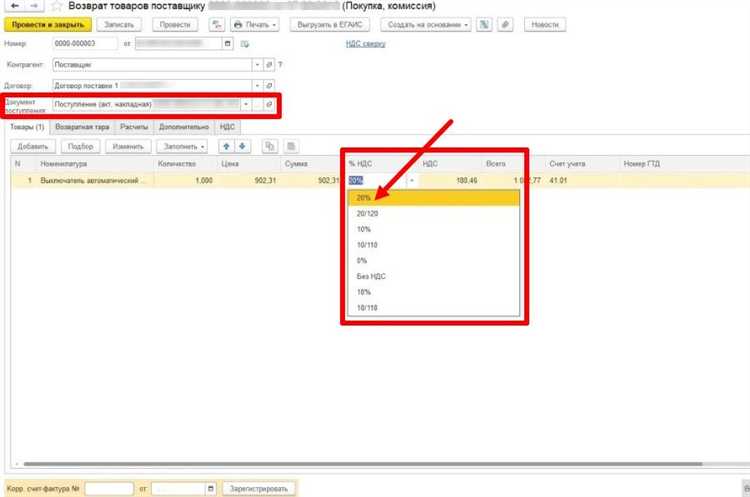The image size is (750, 497).
Task: Open the Документ поступления record via open icon
Action: pyautogui.click(x=269, y=104)
